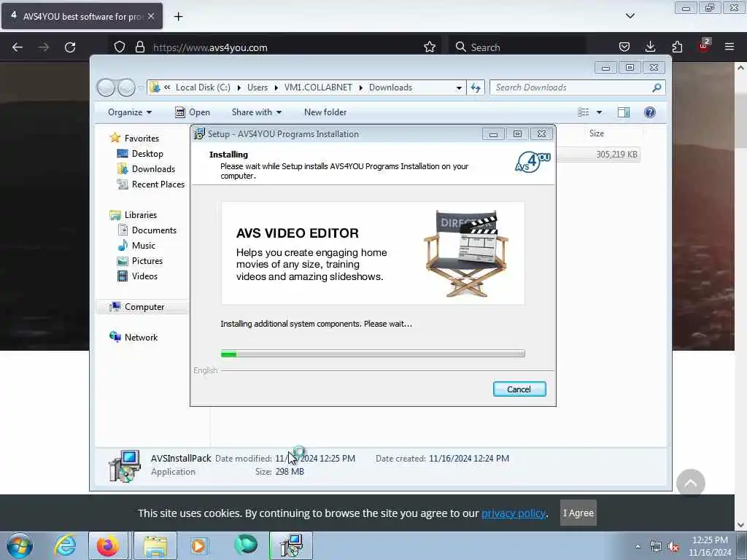Click Downloads in the breadcrumb path
This screenshot has width=747, height=560.
[391, 87]
